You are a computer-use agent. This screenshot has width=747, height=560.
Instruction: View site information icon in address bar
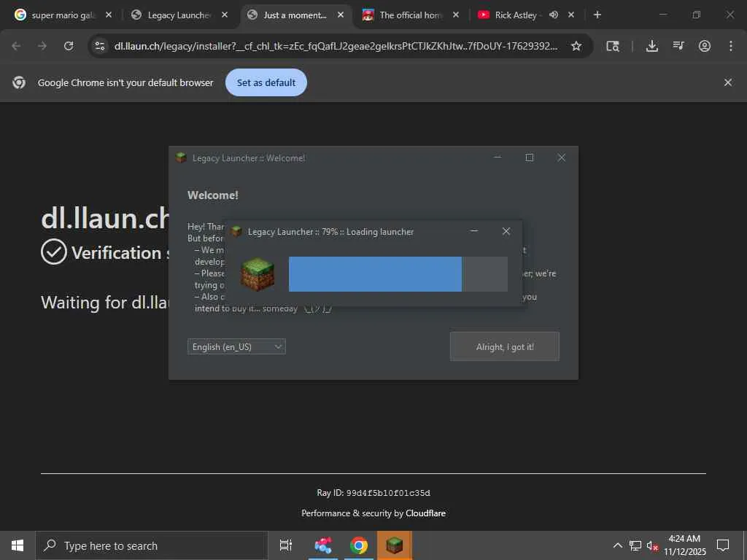99,46
